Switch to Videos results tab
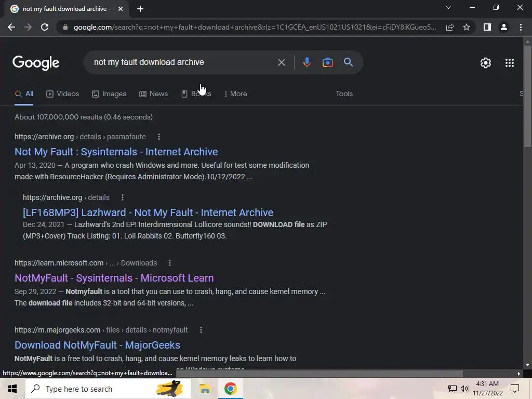532x399 pixels. [63, 94]
